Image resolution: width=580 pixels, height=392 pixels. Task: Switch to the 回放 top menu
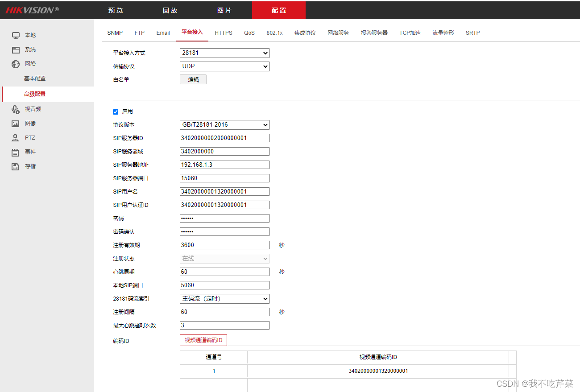(170, 10)
